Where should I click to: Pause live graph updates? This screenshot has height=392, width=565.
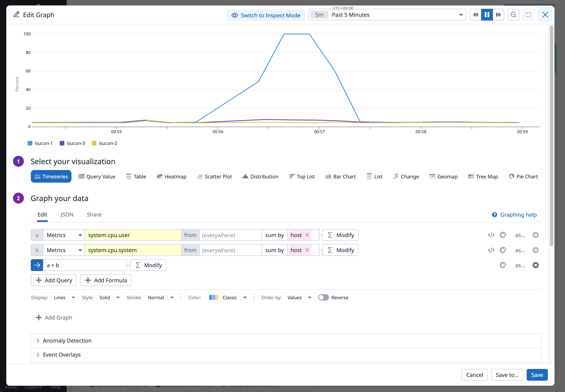click(487, 15)
